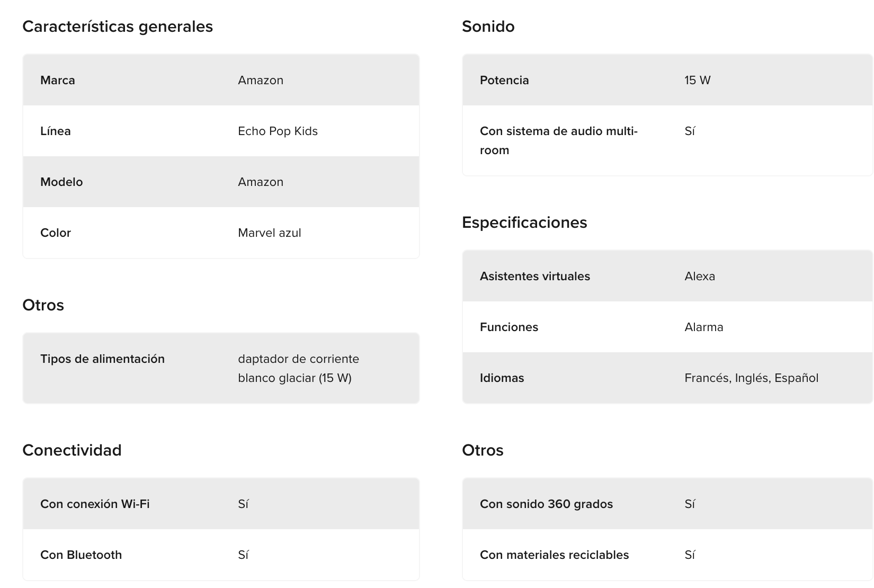This screenshot has height=588, width=874.
Task: Click the Con materiales reciclables label
Action: [x=554, y=555]
